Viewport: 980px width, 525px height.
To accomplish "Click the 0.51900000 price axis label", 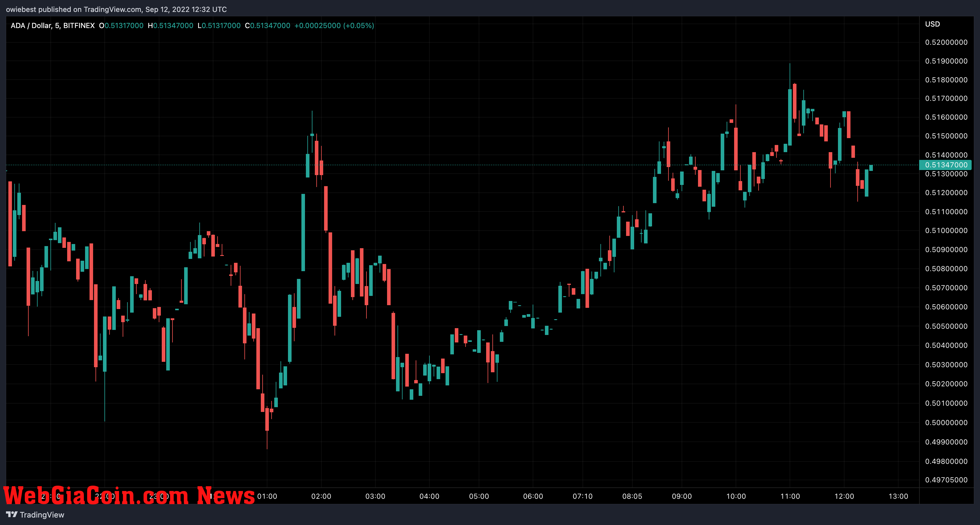I will [946, 61].
